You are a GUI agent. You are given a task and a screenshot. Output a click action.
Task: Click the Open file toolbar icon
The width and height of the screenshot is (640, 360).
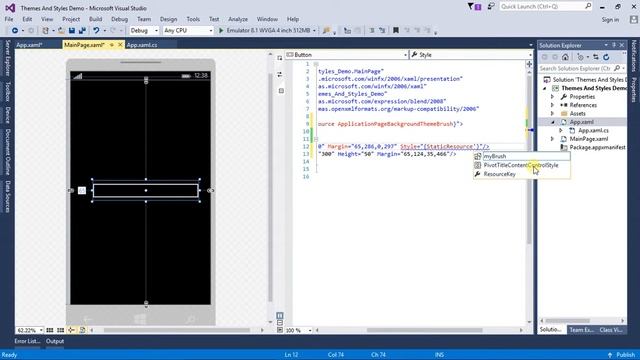(x=61, y=31)
